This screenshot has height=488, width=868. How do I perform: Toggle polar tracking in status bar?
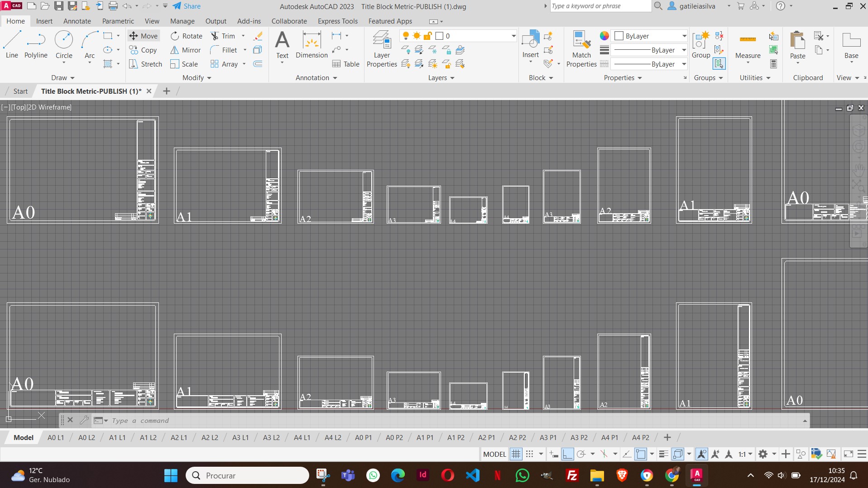[581, 454]
